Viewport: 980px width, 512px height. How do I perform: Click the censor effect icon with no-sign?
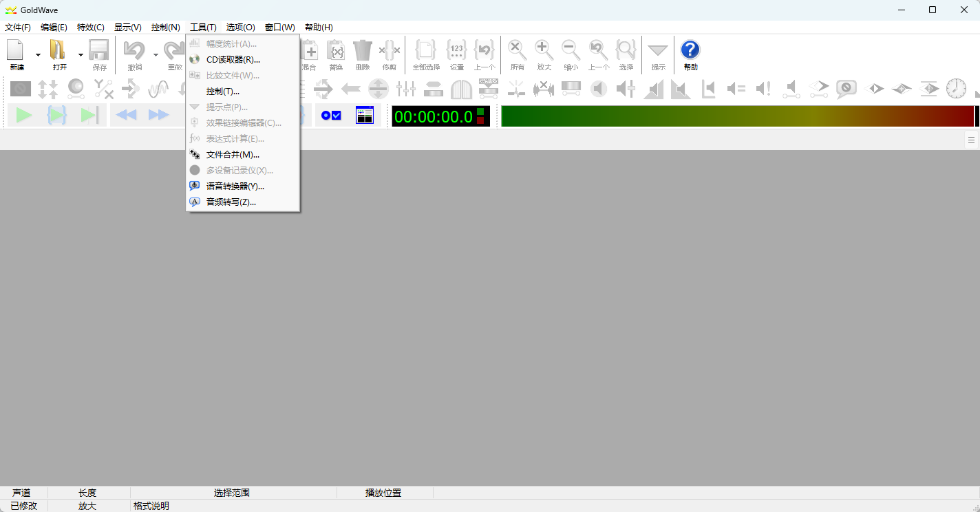(x=21, y=88)
